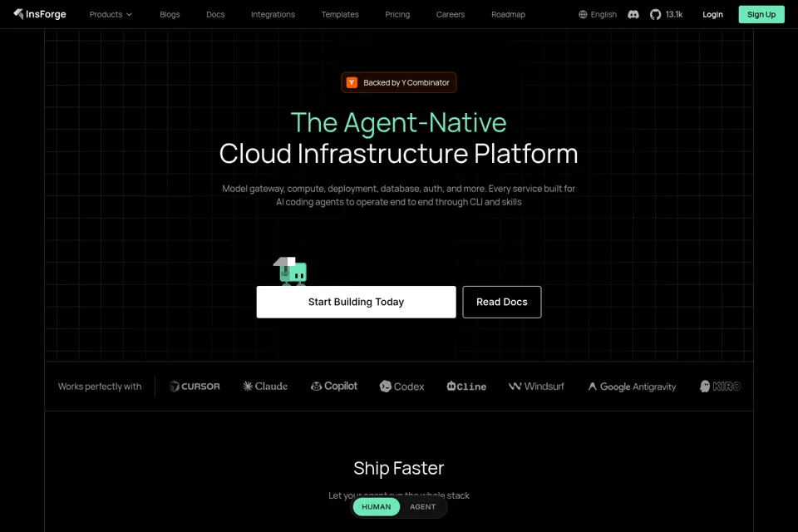Open the English language selector
The width and height of the screenshot is (798, 532).
pos(598,14)
